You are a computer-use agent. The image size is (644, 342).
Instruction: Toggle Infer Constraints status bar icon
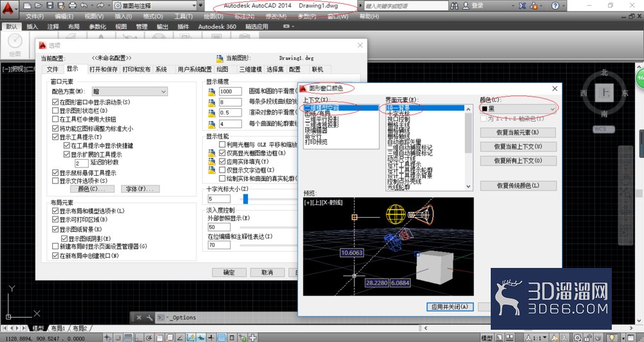coord(107,338)
